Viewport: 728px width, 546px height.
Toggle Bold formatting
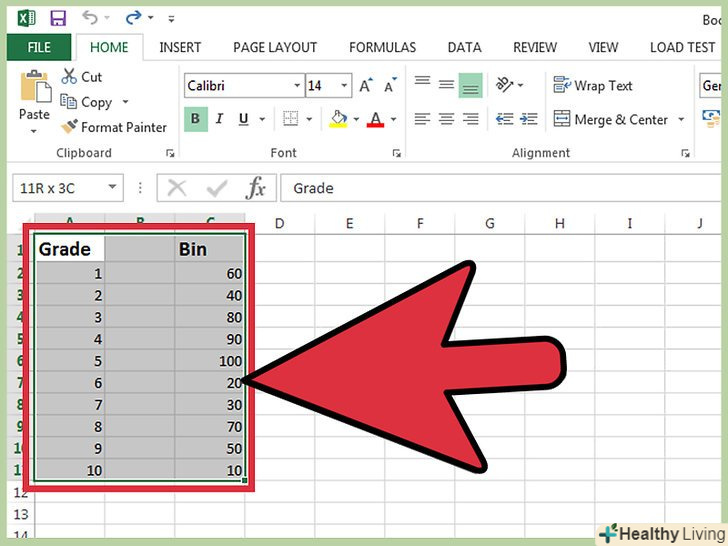(195, 119)
